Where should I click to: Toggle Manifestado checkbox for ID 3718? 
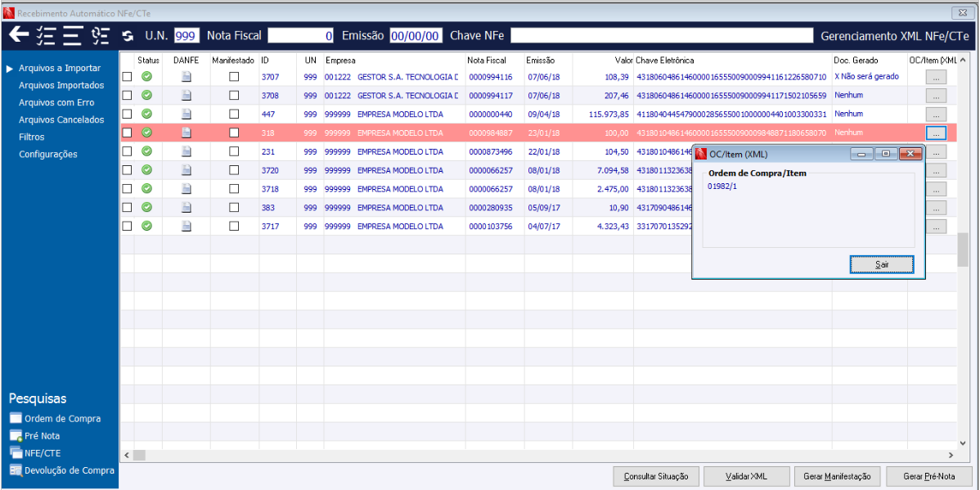click(x=234, y=189)
